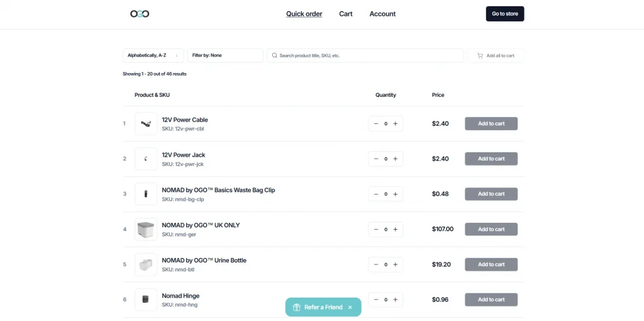
Task: Click the OGO logo in header
Action: (x=140, y=14)
